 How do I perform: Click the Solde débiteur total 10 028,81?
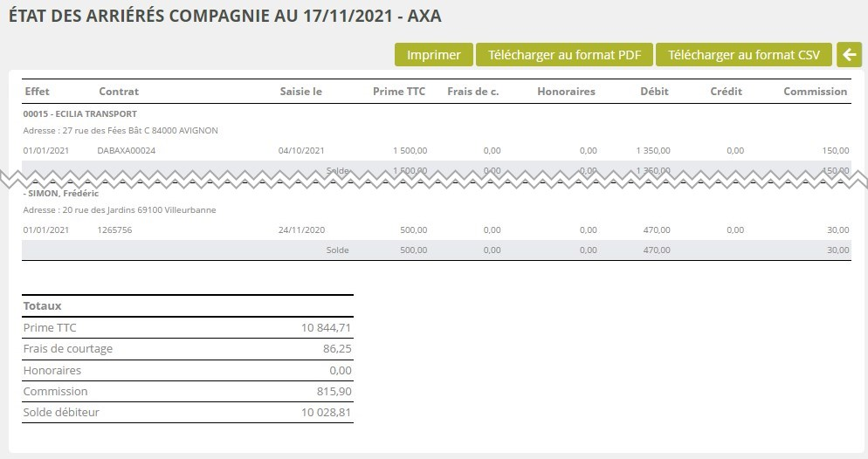(327, 413)
